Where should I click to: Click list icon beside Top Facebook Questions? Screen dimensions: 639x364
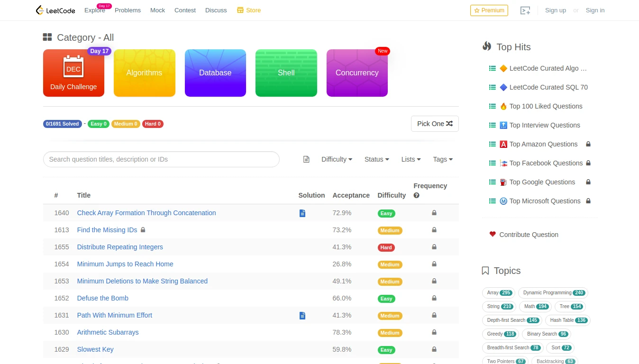[x=493, y=163]
